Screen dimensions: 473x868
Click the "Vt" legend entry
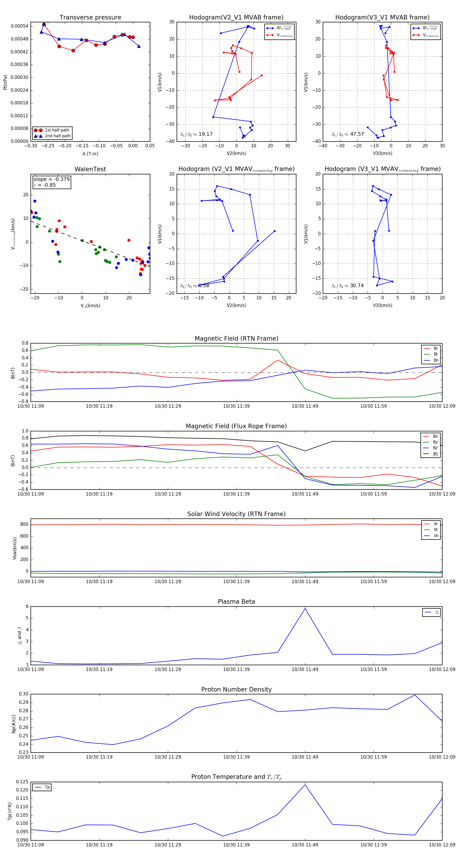pyautogui.click(x=431, y=530)
